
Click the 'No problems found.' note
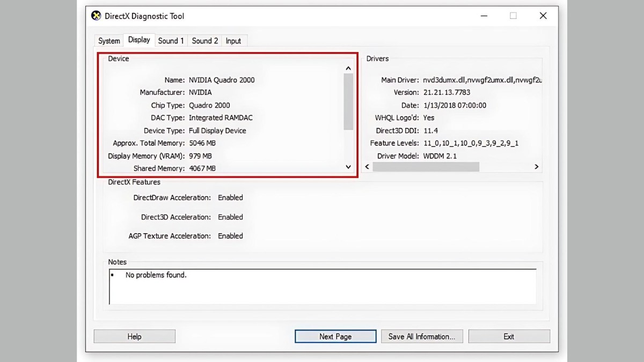pyautogui.click(x=156, y=275)
